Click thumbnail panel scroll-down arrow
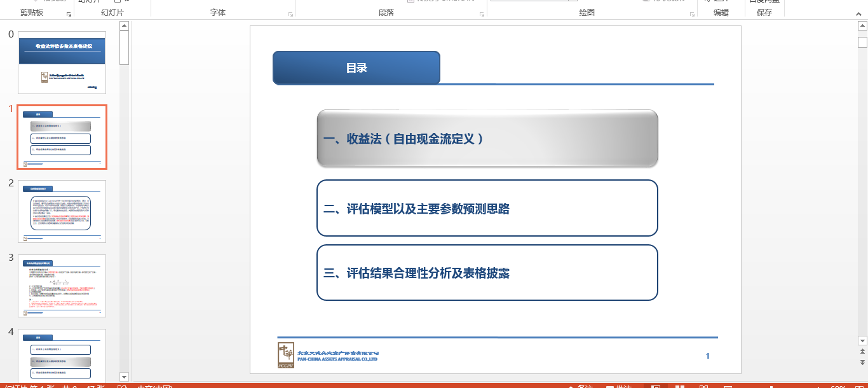The image size is (868, 388). click(x=124, y=377)
